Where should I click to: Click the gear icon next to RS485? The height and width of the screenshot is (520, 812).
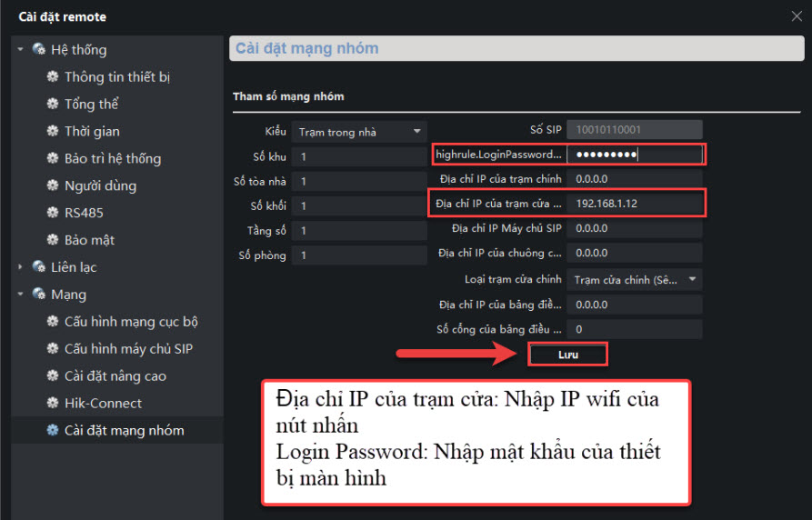53,214
